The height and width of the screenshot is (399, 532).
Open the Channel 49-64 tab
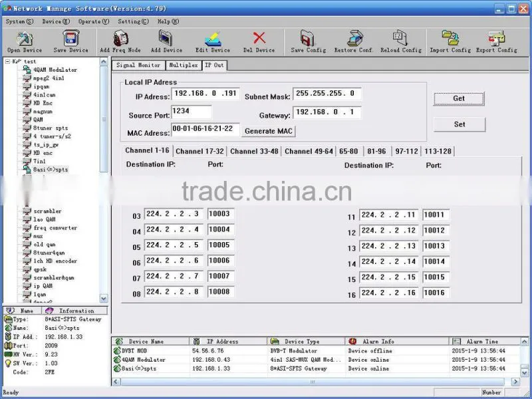tap(309, 152)
